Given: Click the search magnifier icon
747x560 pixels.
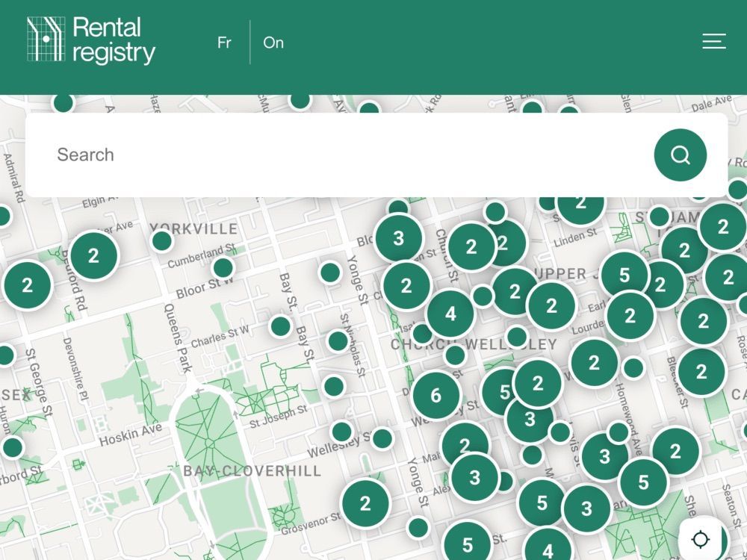Looking at the screenshot, I should pyautogui.click(x=679, y=155).
